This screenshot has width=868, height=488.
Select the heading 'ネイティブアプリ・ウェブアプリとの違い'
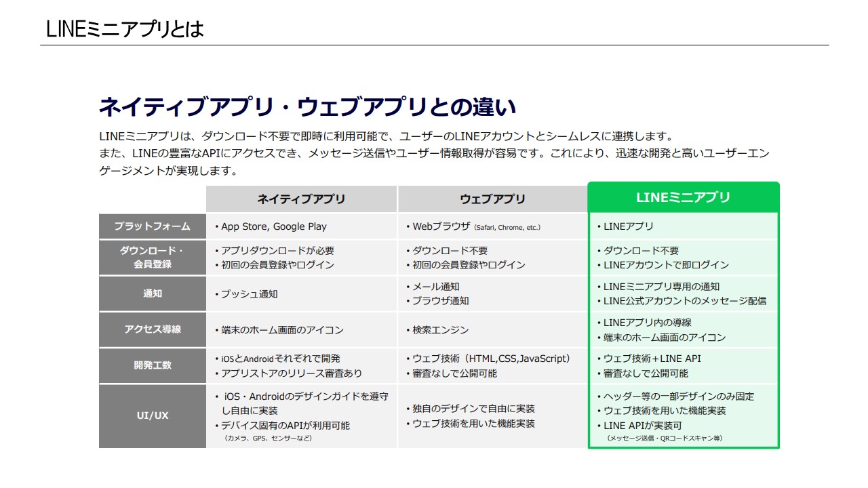pos(307,107)
